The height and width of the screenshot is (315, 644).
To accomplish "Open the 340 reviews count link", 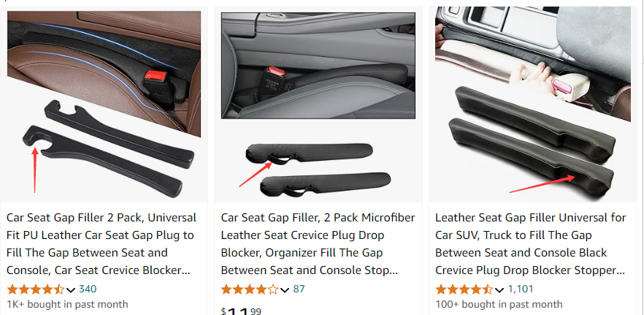I will point(88,289).
